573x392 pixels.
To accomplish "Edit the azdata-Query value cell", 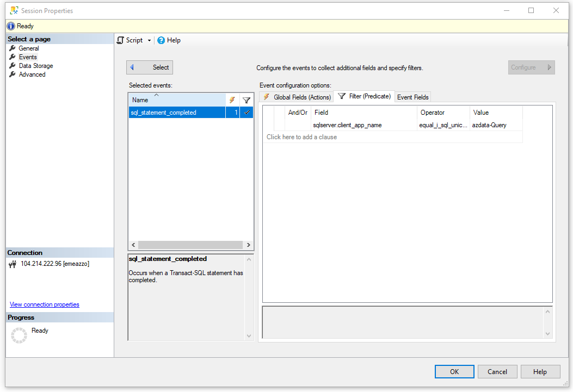I will (x=495, y=125).
